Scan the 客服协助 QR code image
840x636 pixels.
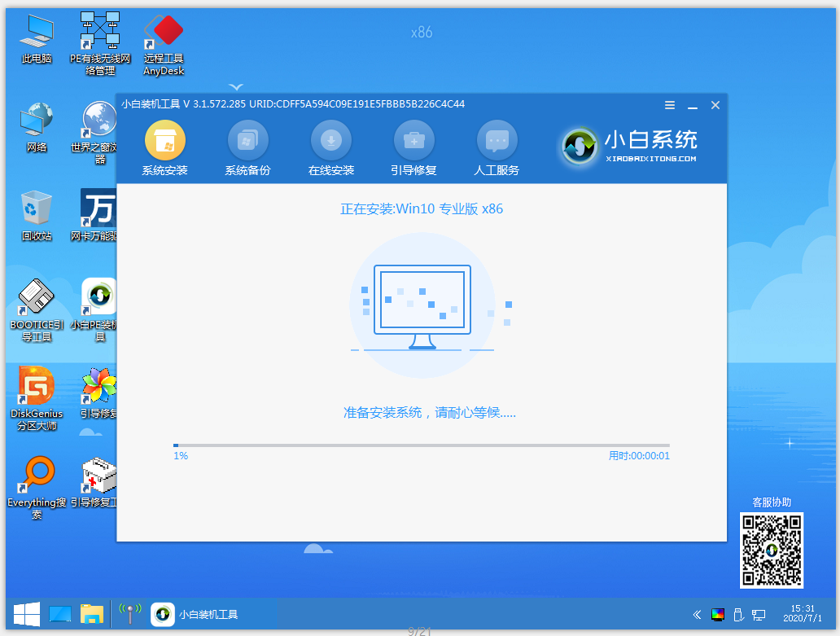coord(771,550)
